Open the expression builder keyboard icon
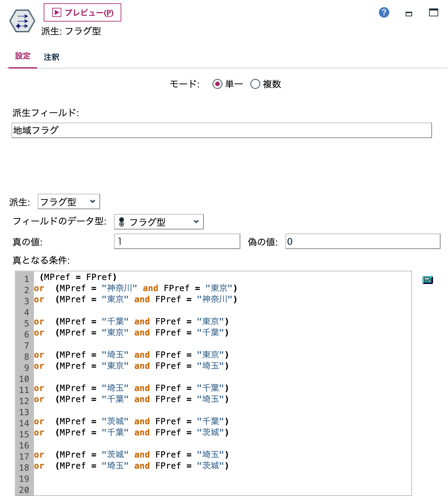This screenshot has width=448, height=500. (x=427, y=280)
